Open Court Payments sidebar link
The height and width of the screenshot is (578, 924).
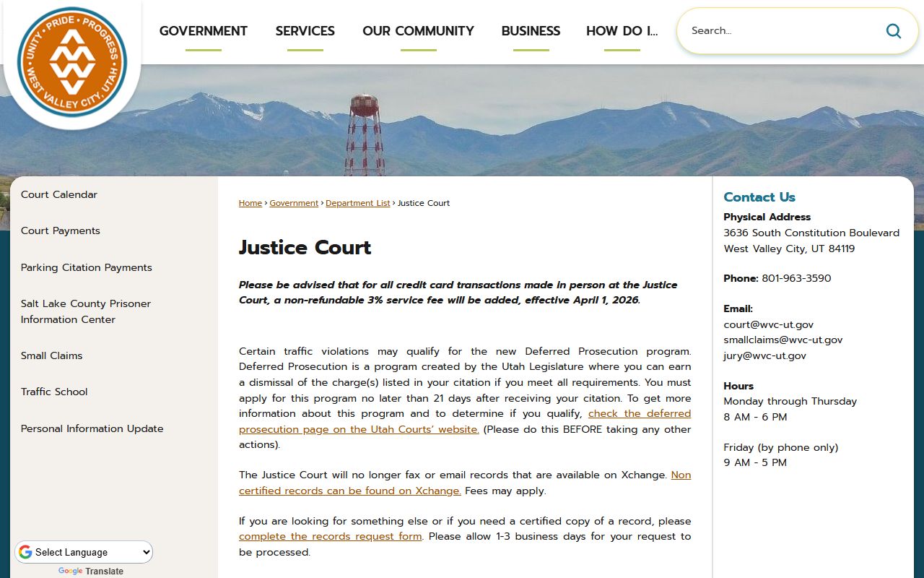point(61,230)
